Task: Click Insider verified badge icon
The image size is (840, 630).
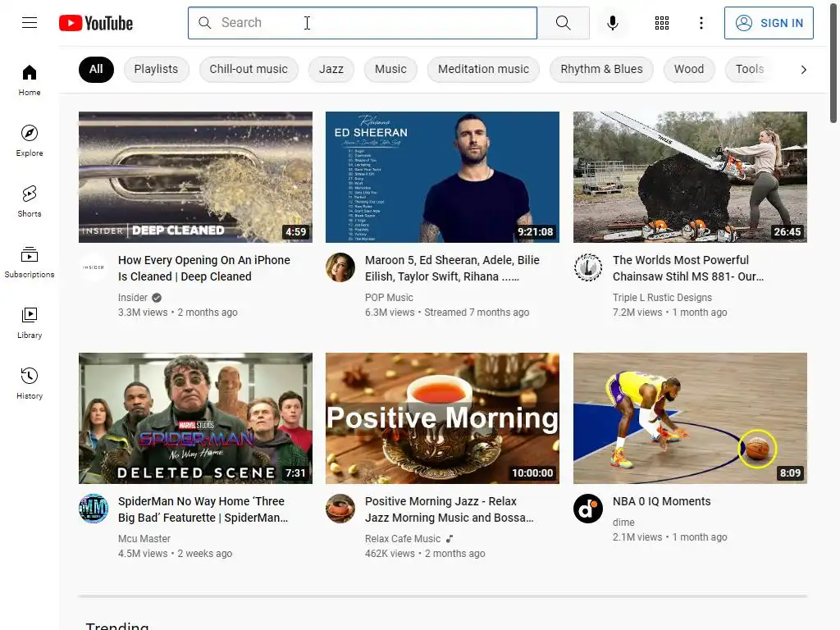Action: click(157, 298)
